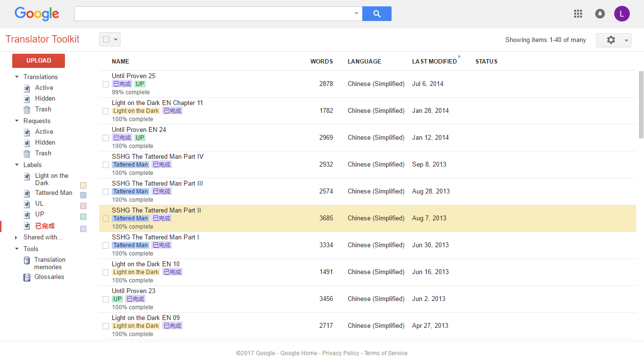Viewport: 644px width, 364px height.
Task: Select Glossaries under Tools
Action: point(49,277)
